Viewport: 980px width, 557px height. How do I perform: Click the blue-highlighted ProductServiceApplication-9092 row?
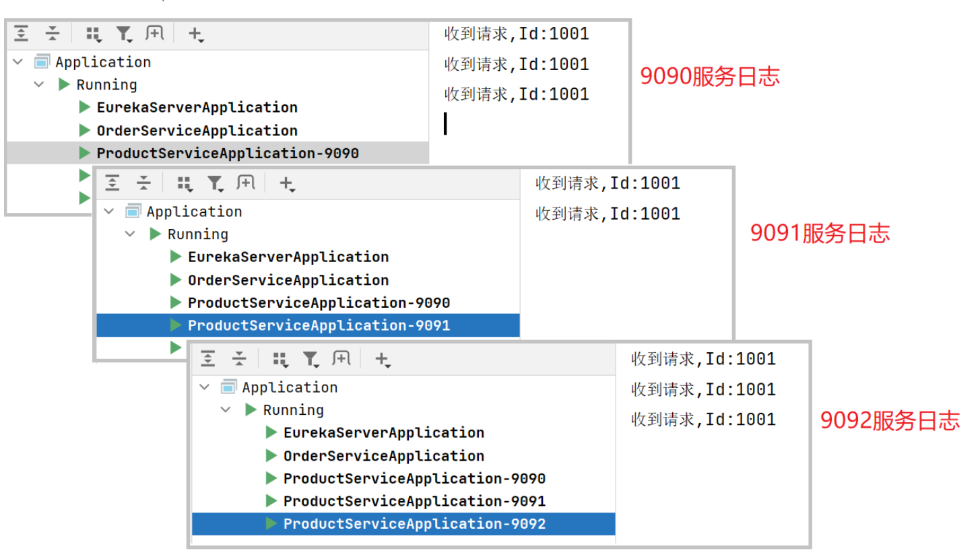[403, 524]
